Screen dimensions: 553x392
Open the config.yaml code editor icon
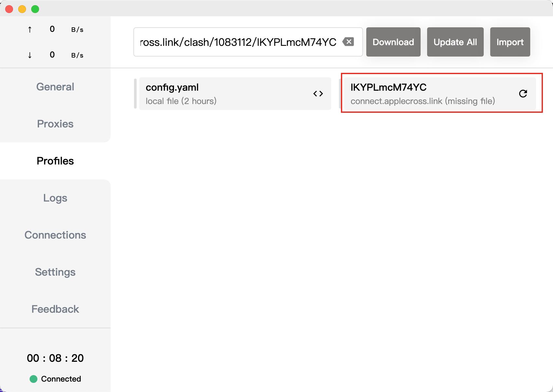318,94
